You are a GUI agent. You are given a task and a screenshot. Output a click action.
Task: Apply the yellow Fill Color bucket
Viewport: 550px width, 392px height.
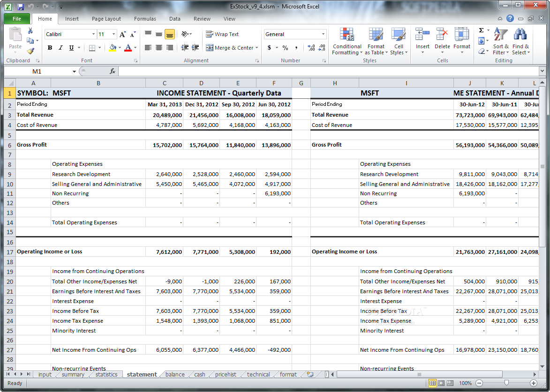coord(113,48)
